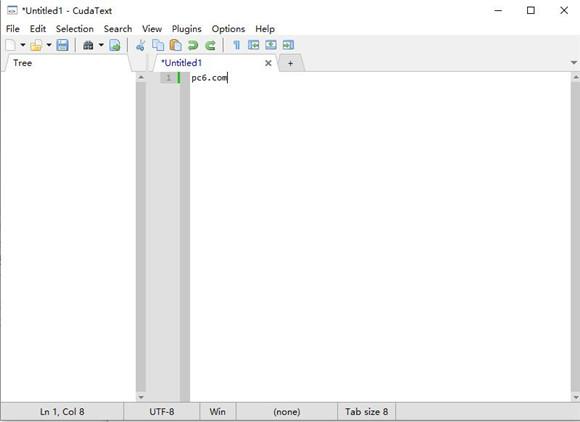Viewport: 580px width, 422px height.
Task: Save the document with the floppy icon
Action: click(63, 45)
